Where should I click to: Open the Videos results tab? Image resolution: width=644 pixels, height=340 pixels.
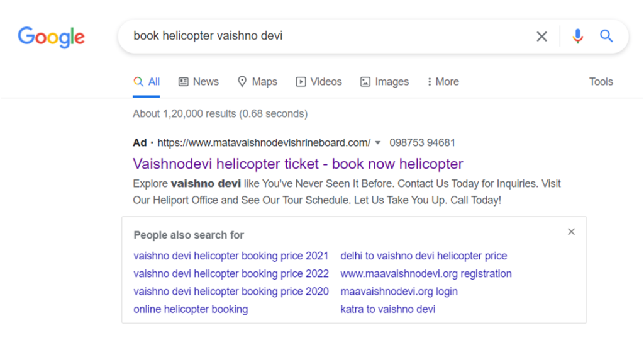coord(319,82)
